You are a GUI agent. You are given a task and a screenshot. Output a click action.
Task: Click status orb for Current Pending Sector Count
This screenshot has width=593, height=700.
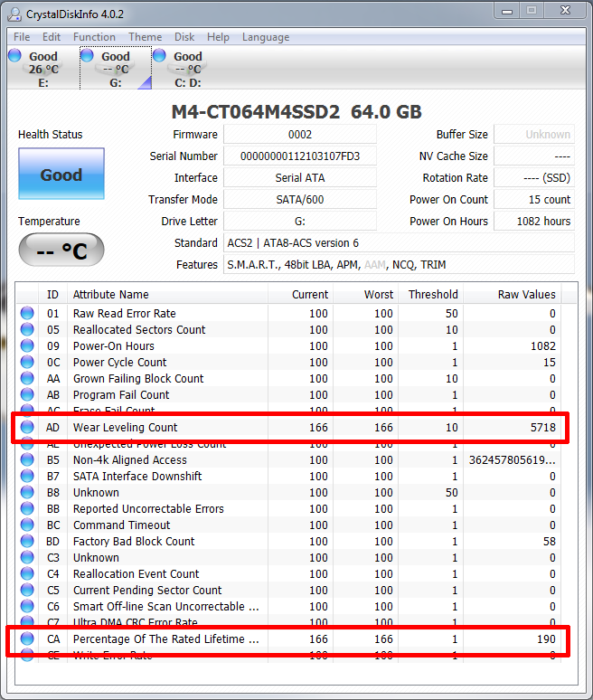coord(27,591)
